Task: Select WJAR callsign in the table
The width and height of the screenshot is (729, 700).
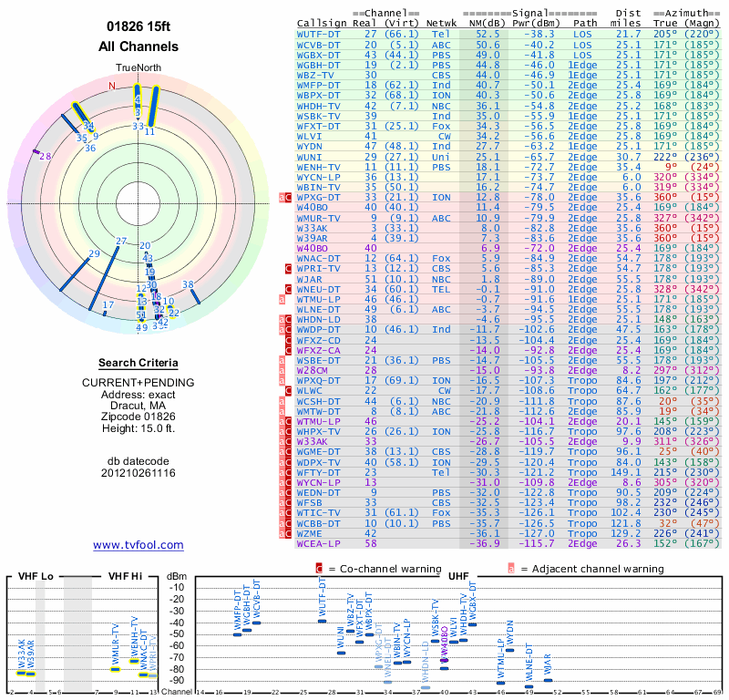Action: tap(309, 279)
